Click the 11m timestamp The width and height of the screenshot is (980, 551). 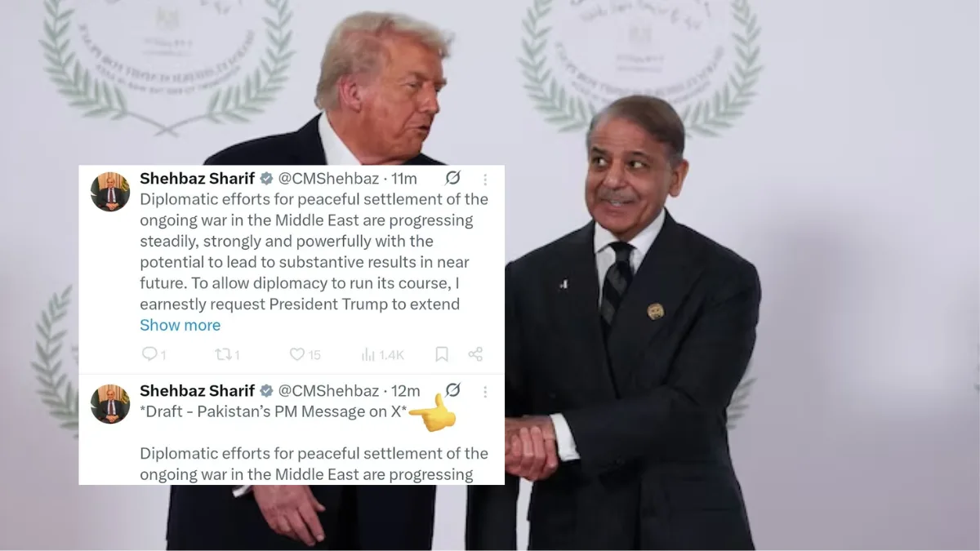[x=403, y=179]
